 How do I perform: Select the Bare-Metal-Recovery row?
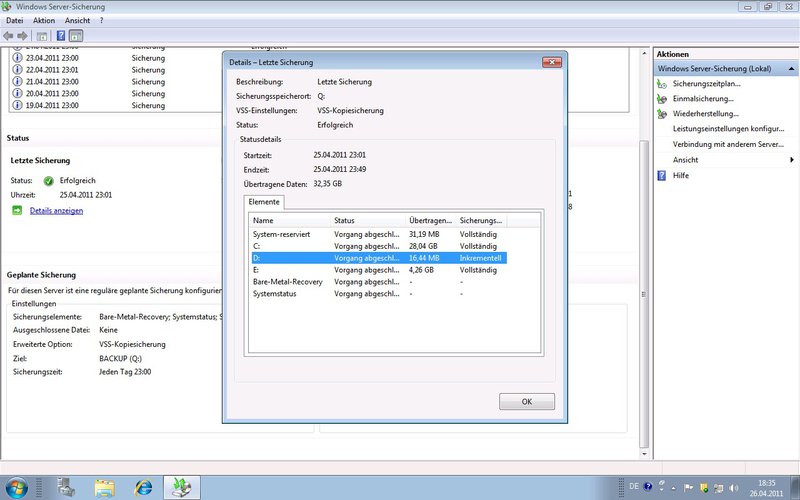point(379,282)
